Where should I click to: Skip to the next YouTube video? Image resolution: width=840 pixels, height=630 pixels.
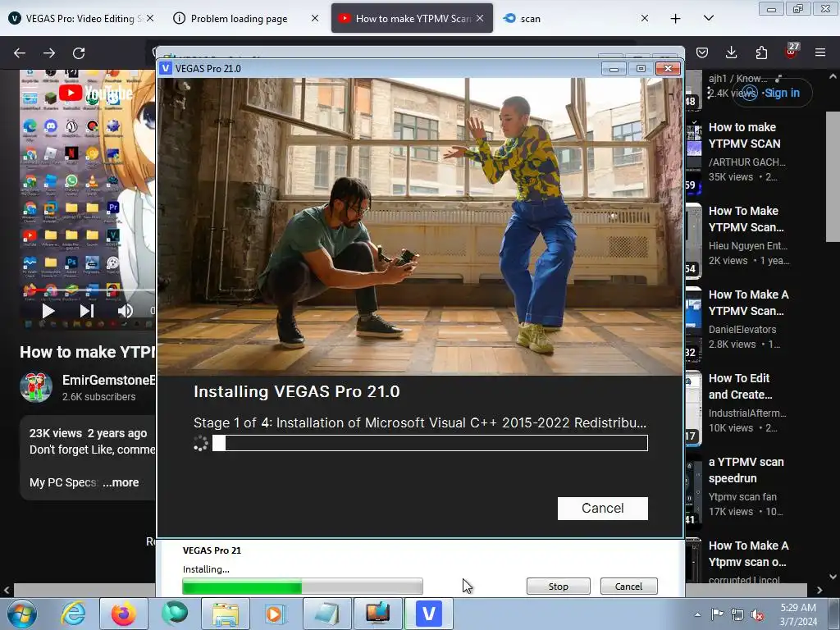pos(87,311)
